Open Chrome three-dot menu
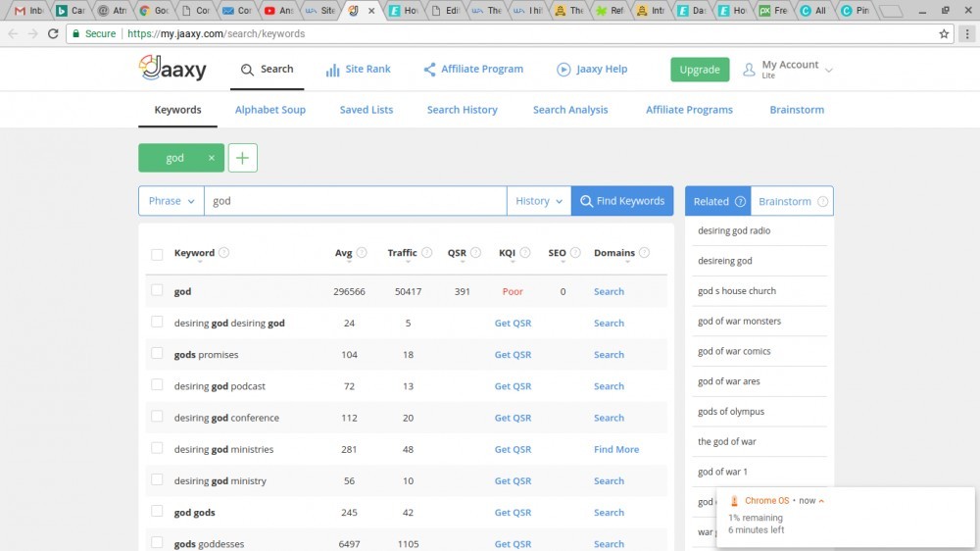The width and height of the screenshot is (980, 551). pos(967,33)
